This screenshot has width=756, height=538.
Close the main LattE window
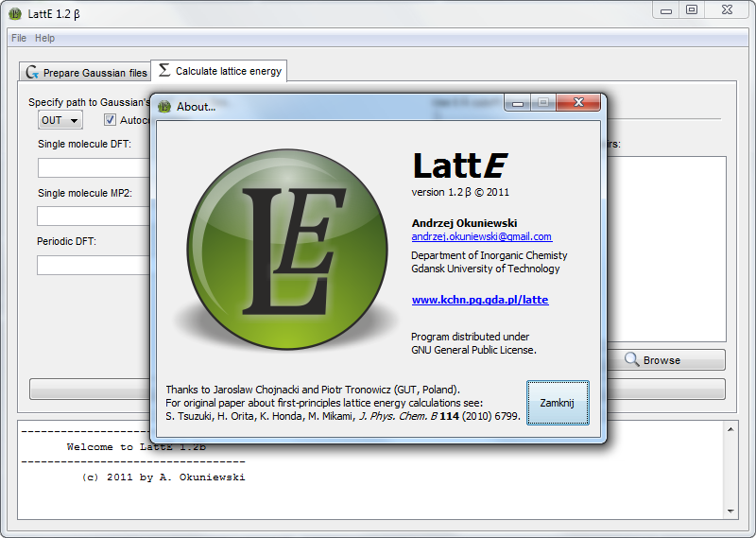(727, 9)
